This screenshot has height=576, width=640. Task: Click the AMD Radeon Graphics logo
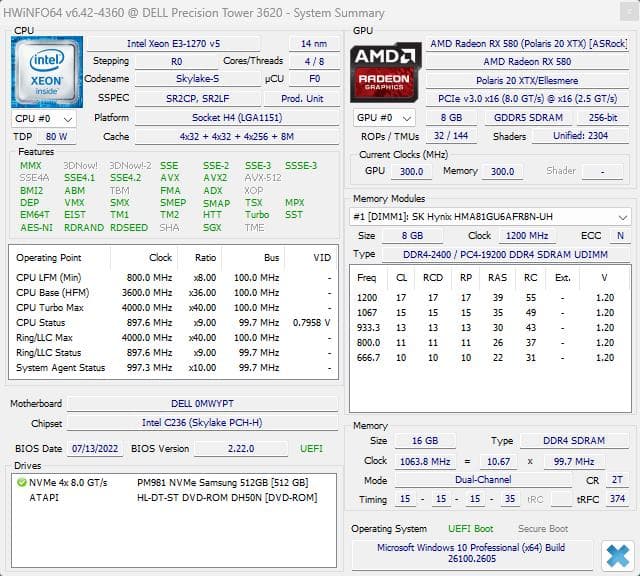click(x=385, y=72)
